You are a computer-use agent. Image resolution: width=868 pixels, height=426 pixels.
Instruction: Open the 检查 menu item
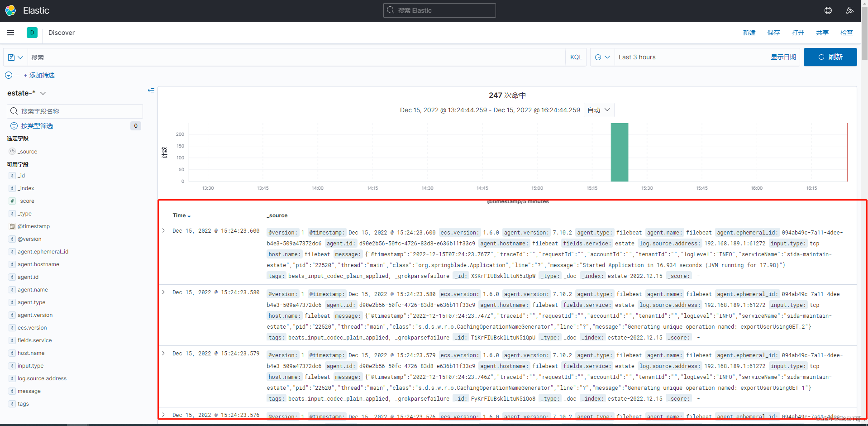coord(847,33)
